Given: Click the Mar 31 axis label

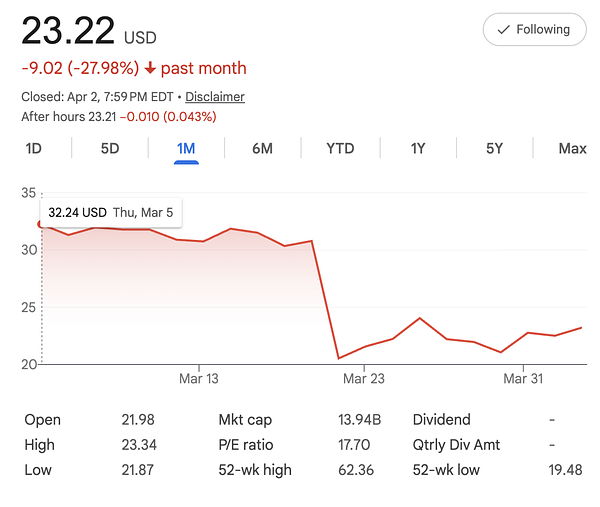Looking at the screenshot, I should click(x=523, y=379).
